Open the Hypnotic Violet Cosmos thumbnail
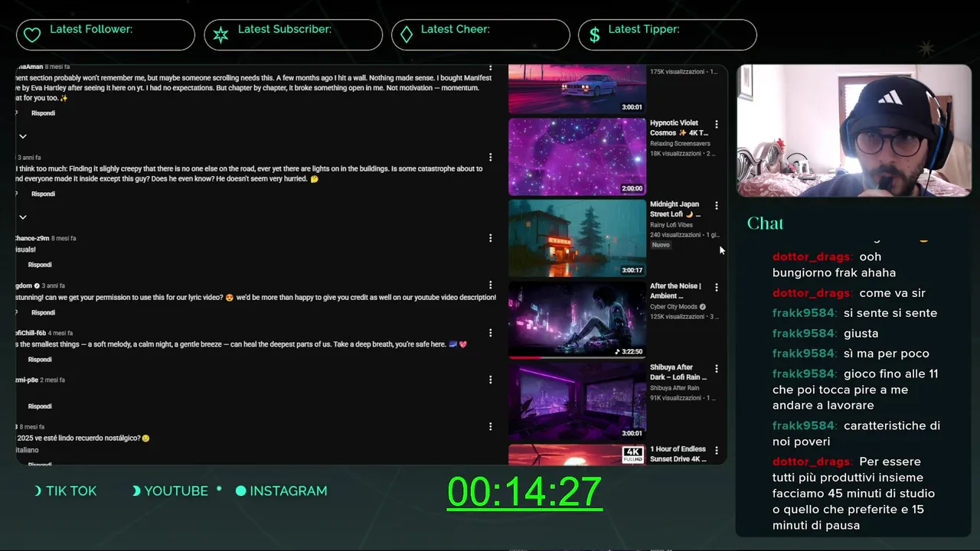 point(577,157)
